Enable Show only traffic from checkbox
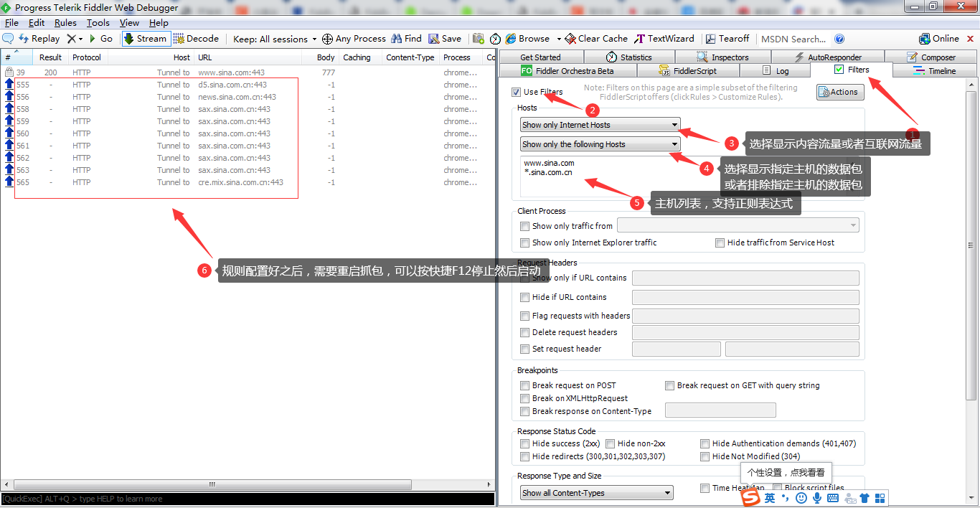 coord(524,226)
